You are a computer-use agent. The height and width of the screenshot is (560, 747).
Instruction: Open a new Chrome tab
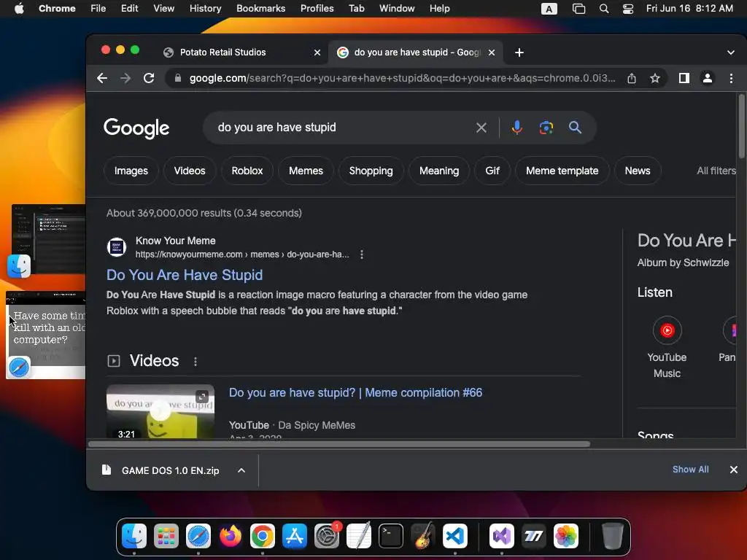click(x=519, y=52)
